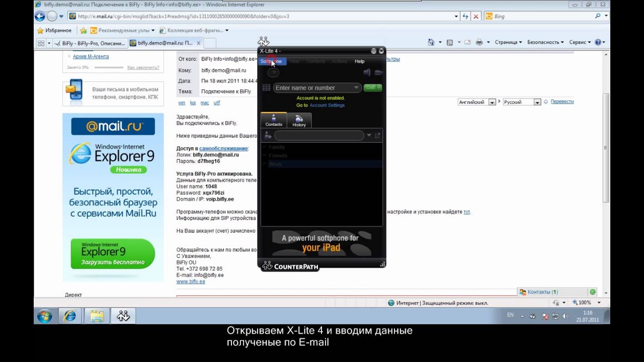Click the stop loading X icon
This screenshot has height=362, width=644.
point(476,16)
